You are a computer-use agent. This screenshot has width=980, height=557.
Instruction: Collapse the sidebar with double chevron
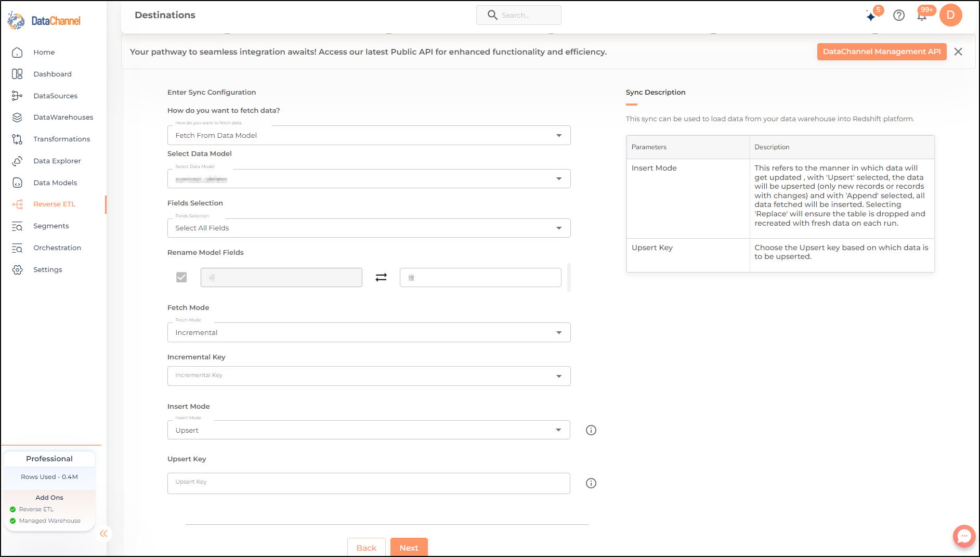103,534
